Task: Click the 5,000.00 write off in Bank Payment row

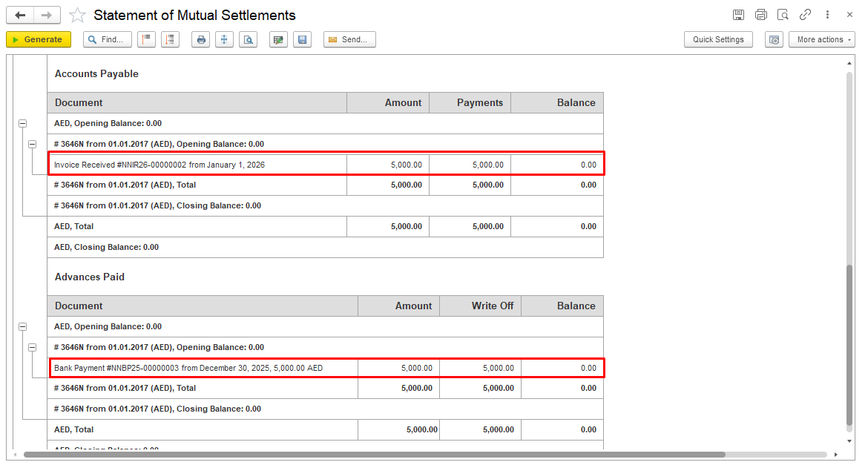Action: pyautogui.click(x=499, y=368)
